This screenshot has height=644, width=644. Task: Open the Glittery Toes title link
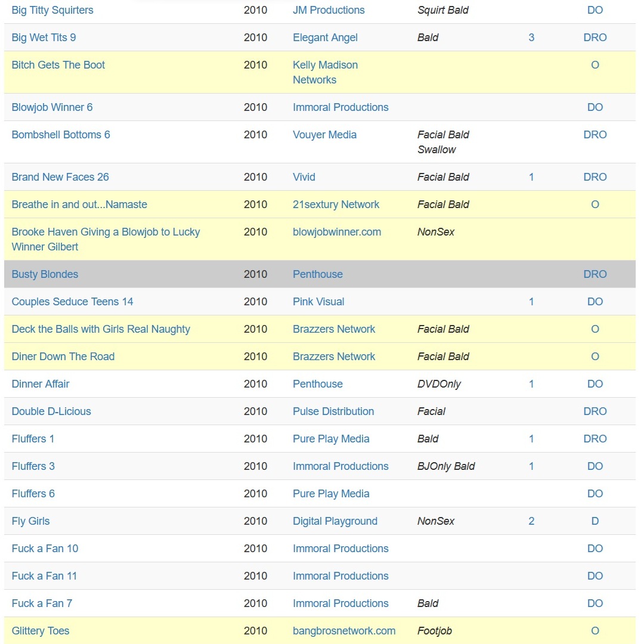41,631
